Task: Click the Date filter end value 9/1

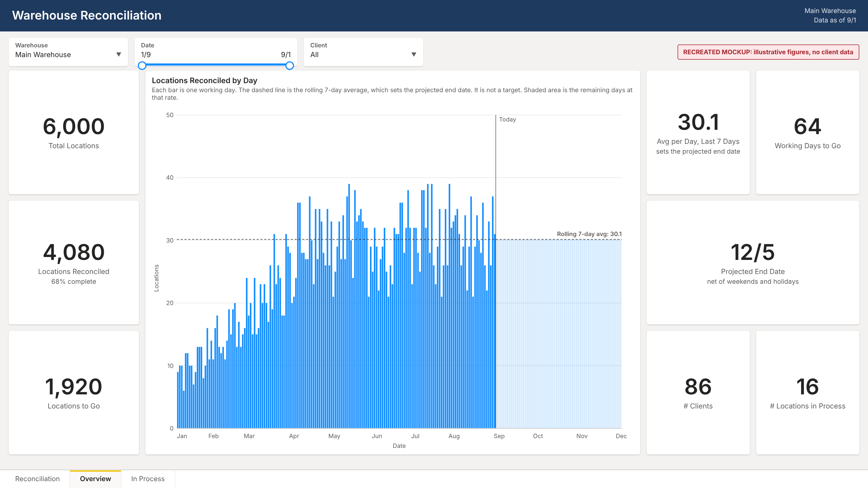Action: point(286,55)
